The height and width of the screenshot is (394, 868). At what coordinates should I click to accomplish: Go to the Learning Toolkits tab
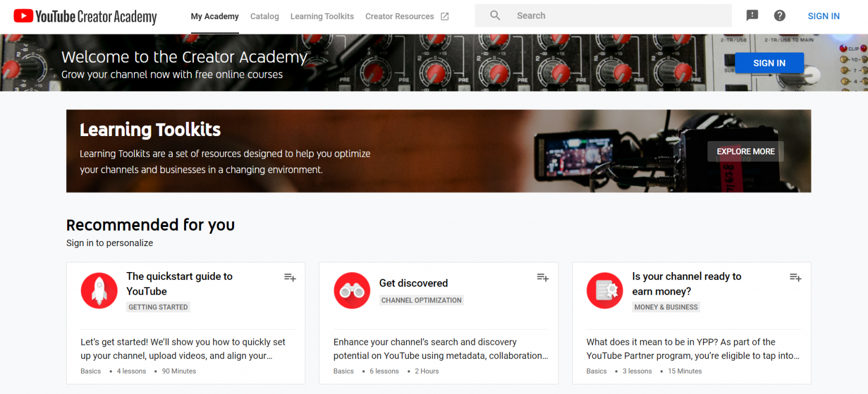point(322,16)
